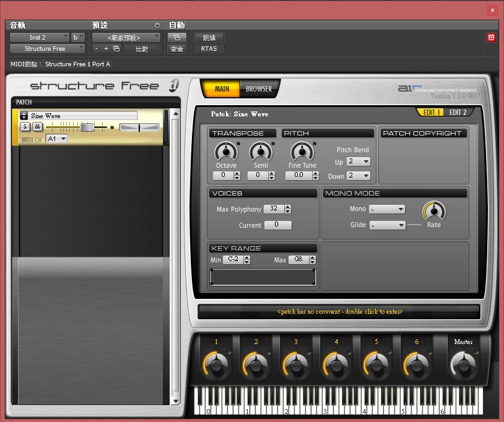Toggle the 跳過 bypass button
Viewport: 504px width, 422px height.
[x=209, y=38]
